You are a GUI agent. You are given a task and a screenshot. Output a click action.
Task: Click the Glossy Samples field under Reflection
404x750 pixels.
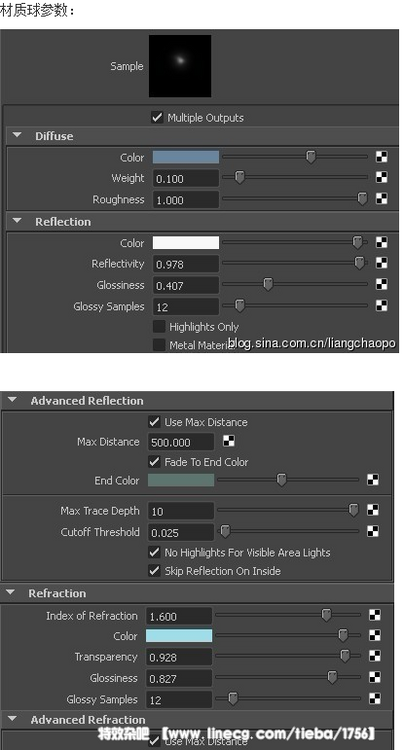click(x=186, y=307)
